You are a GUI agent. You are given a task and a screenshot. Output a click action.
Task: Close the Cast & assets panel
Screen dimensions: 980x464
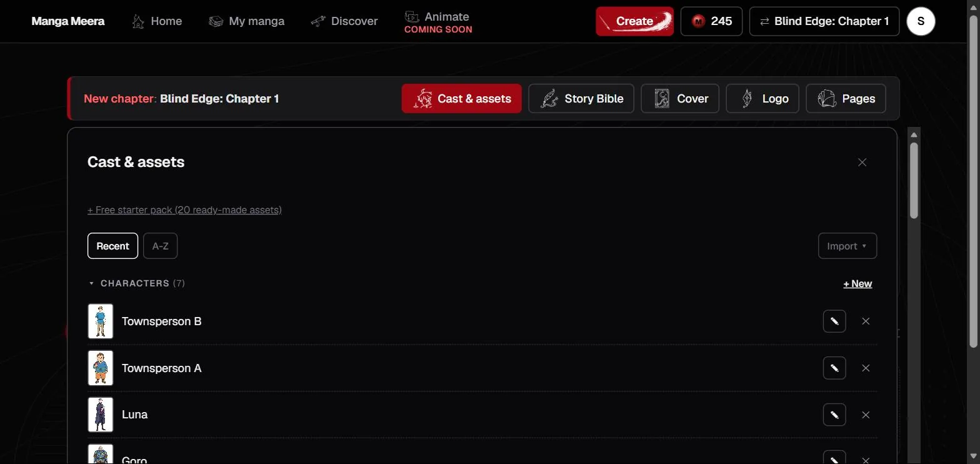tap(862, 163)
